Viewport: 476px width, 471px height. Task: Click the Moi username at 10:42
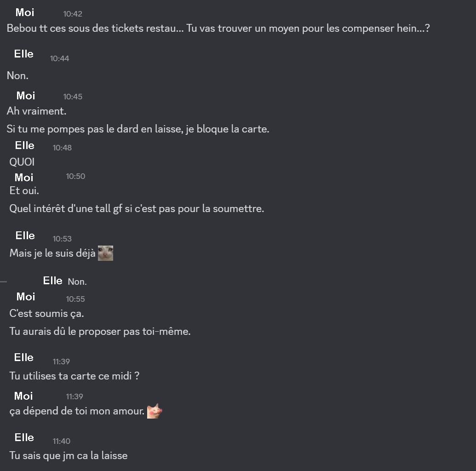click(x=25, y=12)
